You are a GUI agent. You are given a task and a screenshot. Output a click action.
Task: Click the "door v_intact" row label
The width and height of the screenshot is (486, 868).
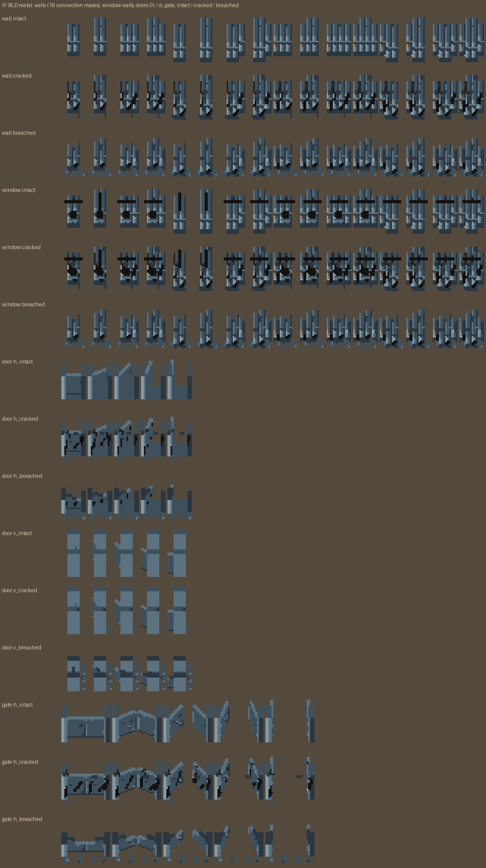[x=17, y=533]
